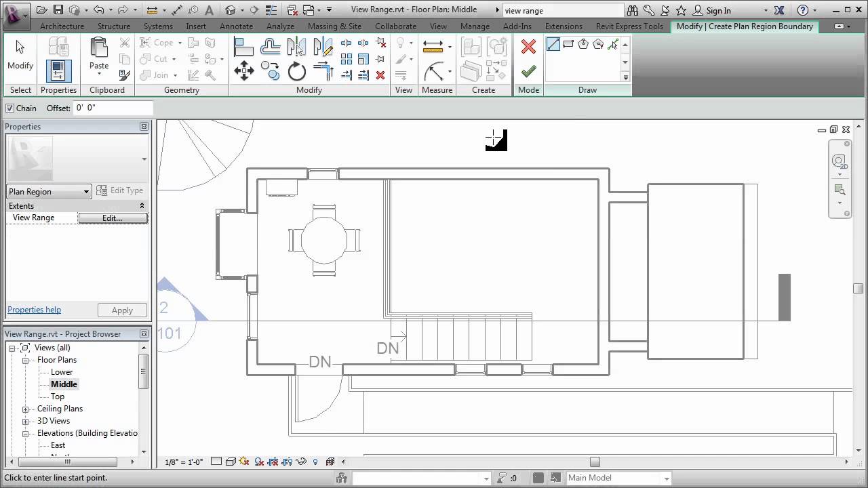The image size is (868, 488).
Task: Toggle Crop View in view control bar
Action: 273,462
